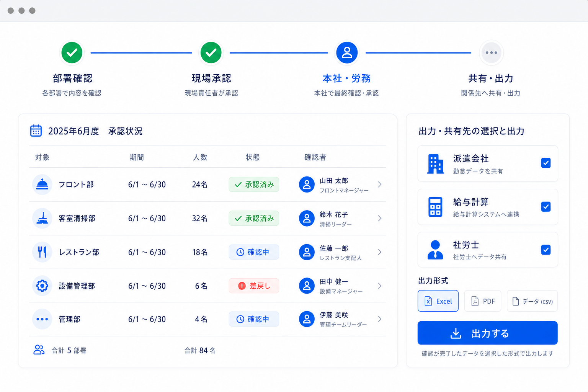Go to the 共有・出力 step
Image resolution: width=588 pixels, height=392 pixels.
tap(491, 52)
